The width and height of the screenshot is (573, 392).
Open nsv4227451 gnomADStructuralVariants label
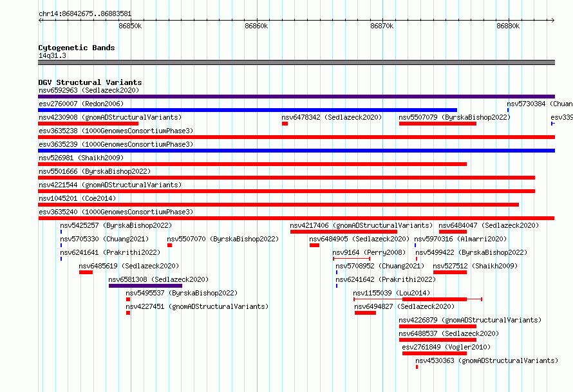click(197, 306)
